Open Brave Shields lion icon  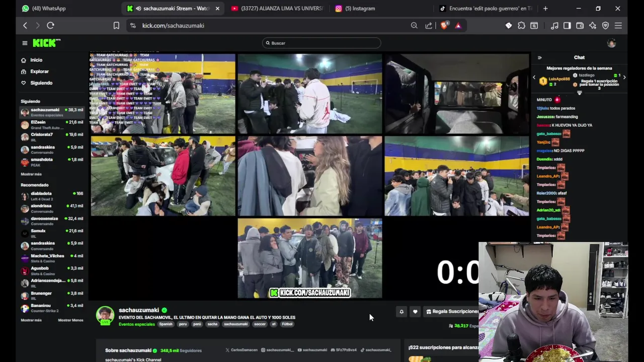click(444, 25)
